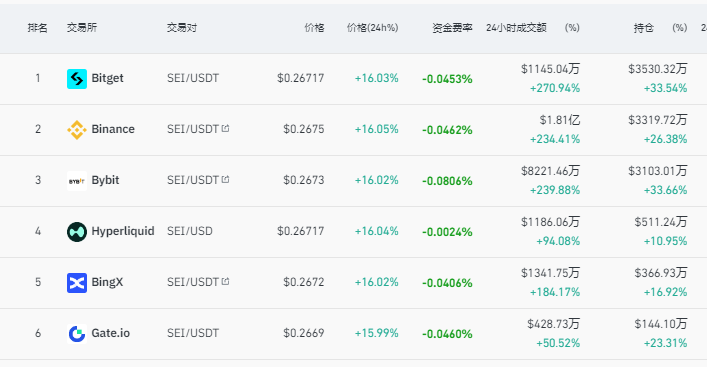Click the price $0.2675
707x367 pixels.
click(x=304, y=129)
